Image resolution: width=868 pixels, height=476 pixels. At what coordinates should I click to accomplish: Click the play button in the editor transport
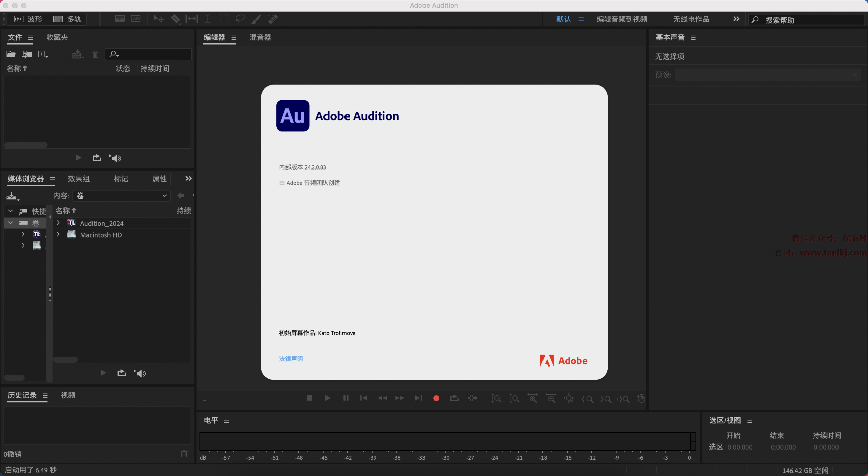click(x=327, y=398)
